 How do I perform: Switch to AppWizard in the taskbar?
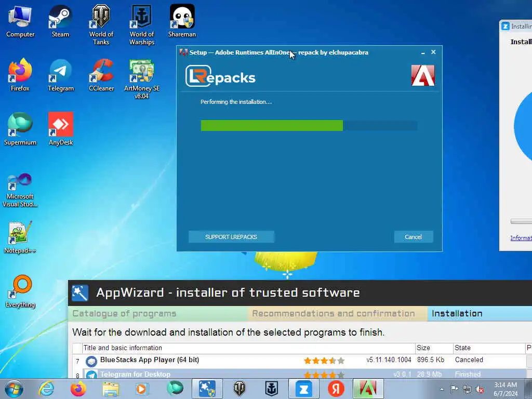pyautogui.click(x=207, y=389)
